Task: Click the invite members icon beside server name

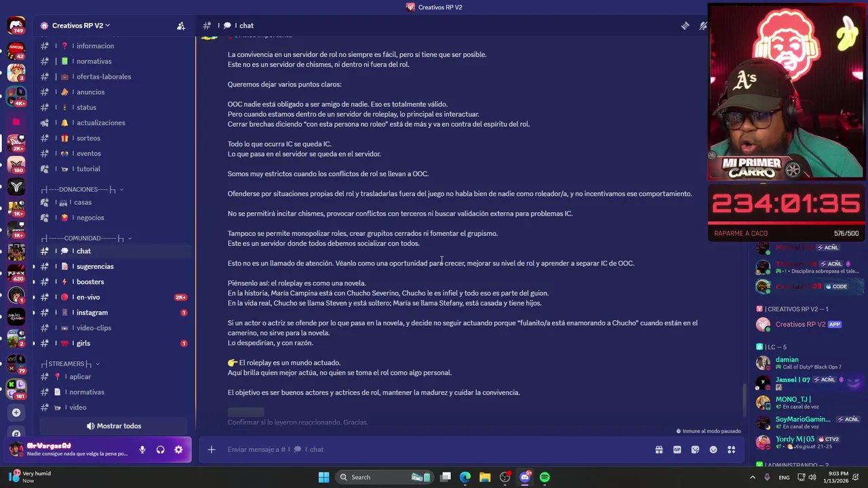Action: click(181, 26)
